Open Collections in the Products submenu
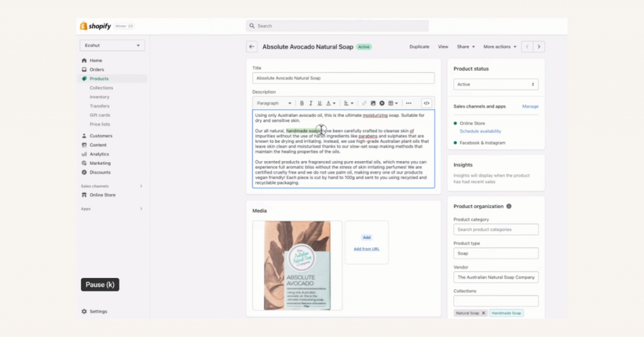644x337 pixels. pyautogui.click(x=101, y=88)
